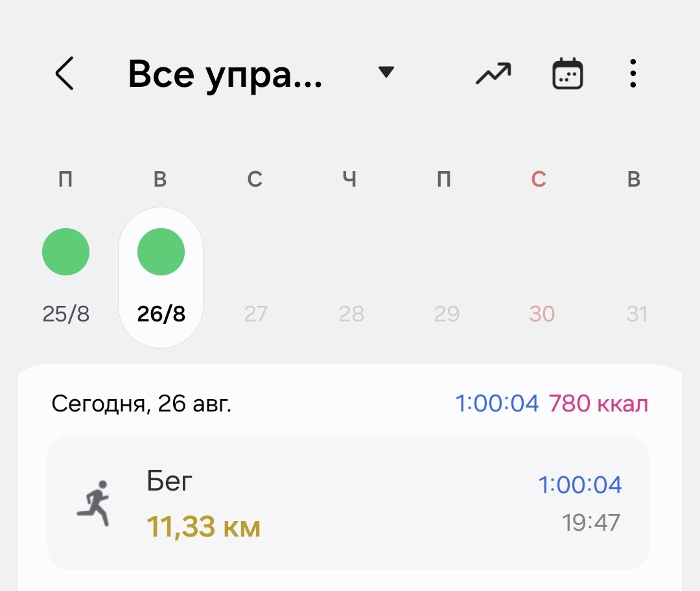Image resolution: width=700 pixels, height=591 pixels.
Task: Tap the 11,33 км distance value
Action: point(204,527)
